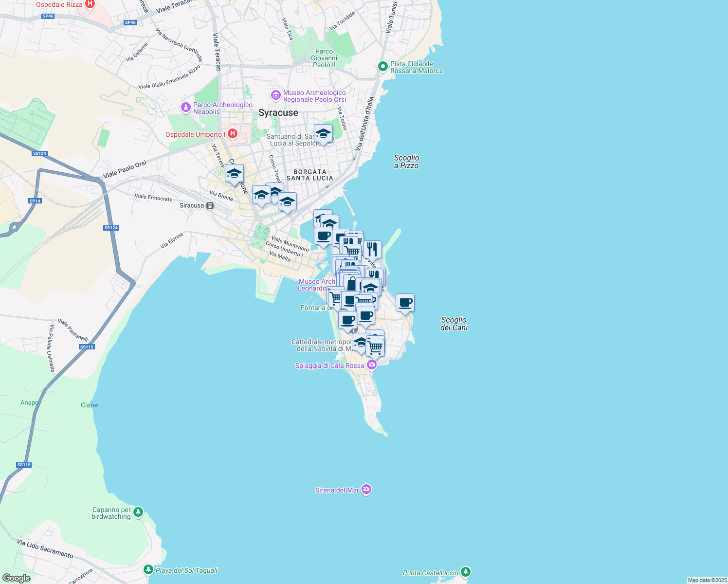Click the coffee cup marker near Scoglio dei Cani
Viewport: 728px width, 584px height.
(405, 302)
